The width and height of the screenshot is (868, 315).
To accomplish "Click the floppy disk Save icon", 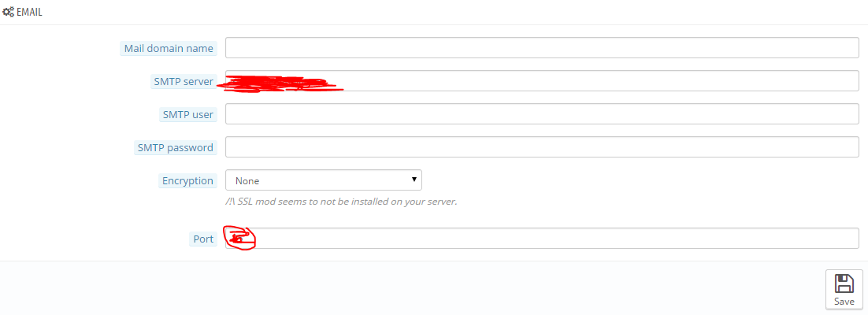I will [844, 283].
